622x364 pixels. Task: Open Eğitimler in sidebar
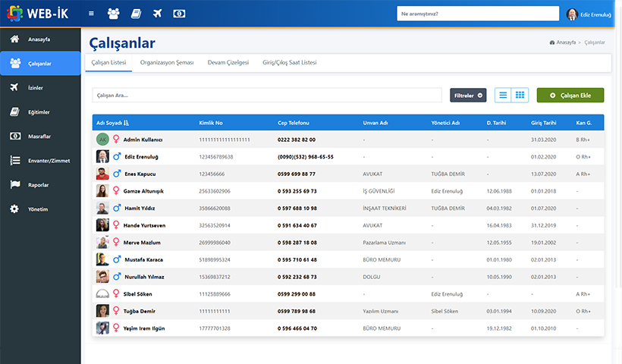[40, 111]
